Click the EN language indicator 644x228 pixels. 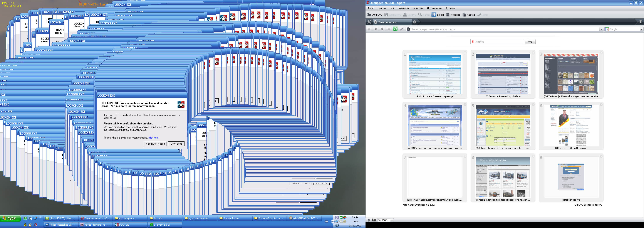(326, 221)
